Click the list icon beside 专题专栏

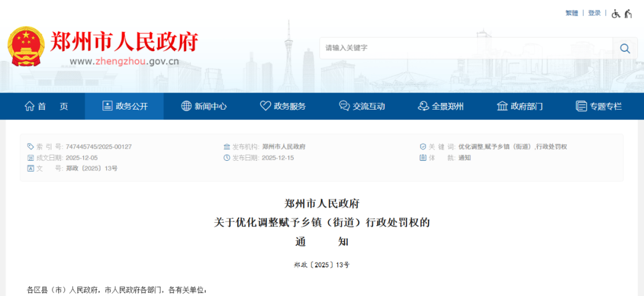point(581,106)
